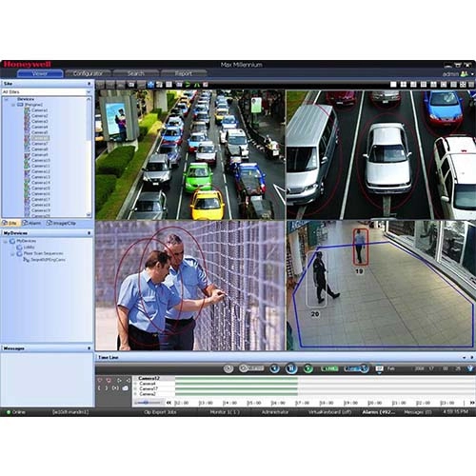476x476 pixels.
Task: Select Camera3 in the device tree
Action: pyautogui.click(x=40, y=121)
